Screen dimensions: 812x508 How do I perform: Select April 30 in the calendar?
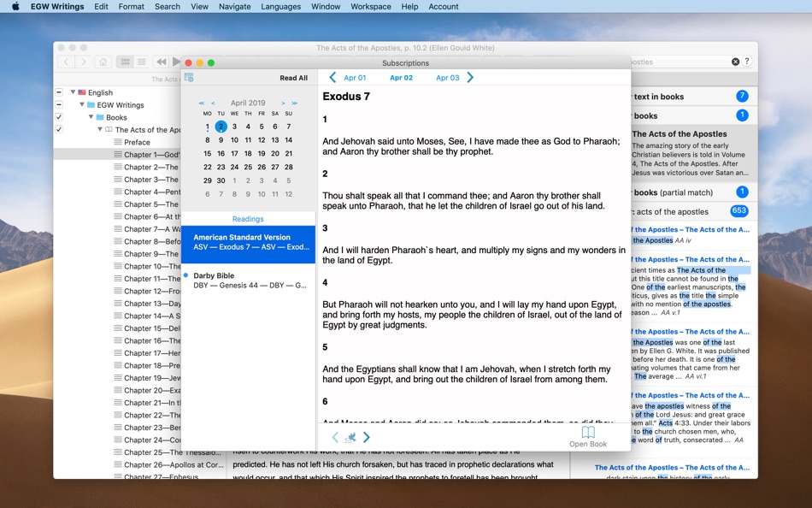[221, 181]
